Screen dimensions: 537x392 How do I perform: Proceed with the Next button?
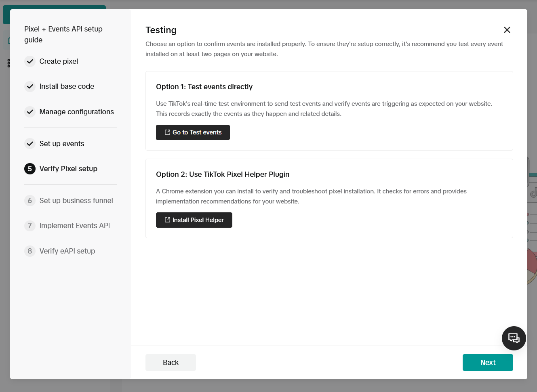(x=488, y=363)
